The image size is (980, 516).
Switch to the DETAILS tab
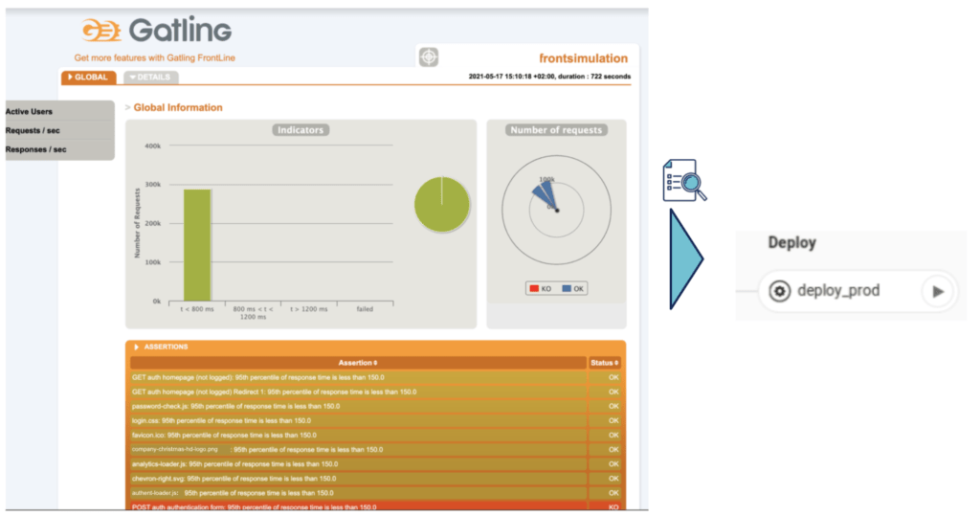[x=150, y=77]
